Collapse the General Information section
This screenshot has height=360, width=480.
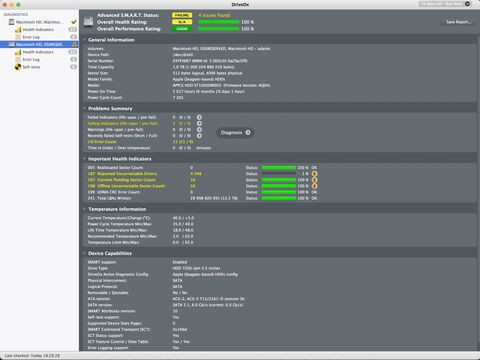click(x=84, y=40)
